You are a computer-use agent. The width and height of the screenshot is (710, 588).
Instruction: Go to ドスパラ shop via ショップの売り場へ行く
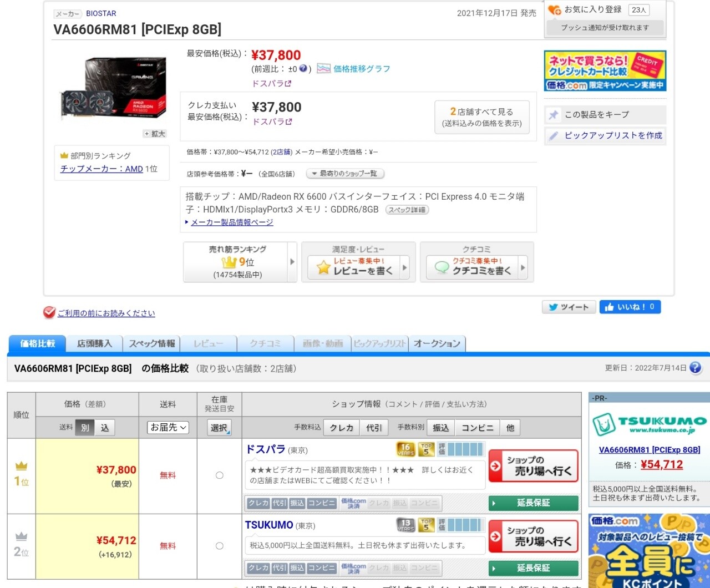[533, 466]
